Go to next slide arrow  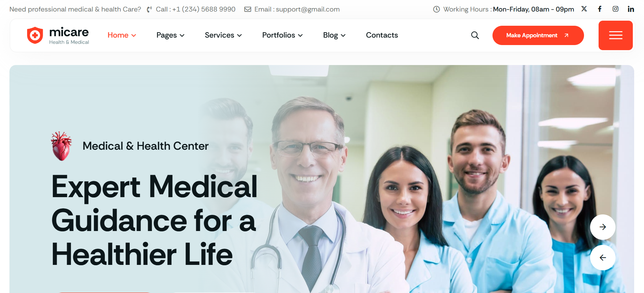(603, 227)
